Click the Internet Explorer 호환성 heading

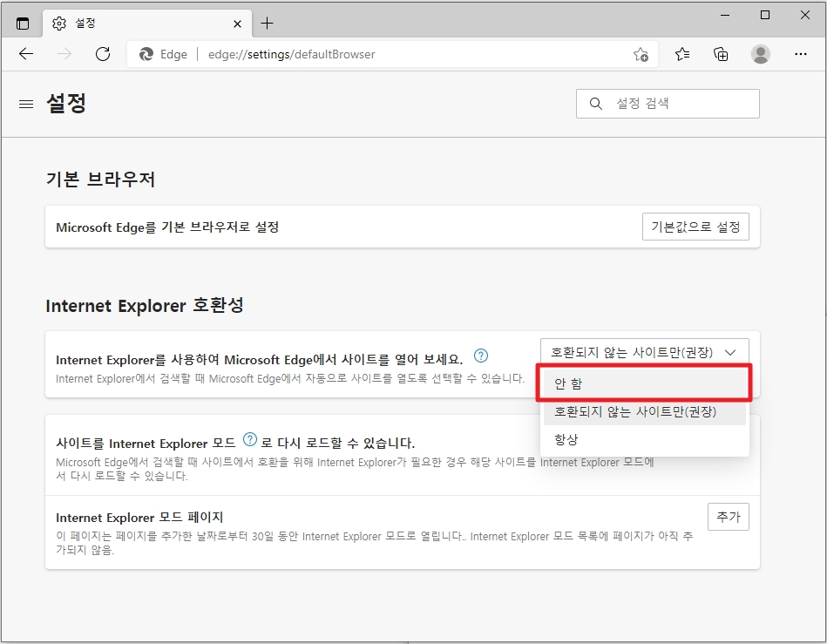145,305
